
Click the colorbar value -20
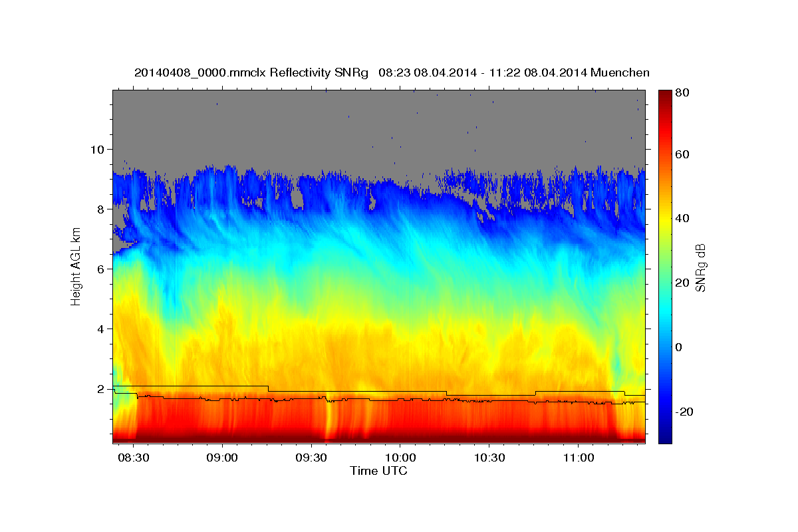pyautogui.click(x=685, y=412)
